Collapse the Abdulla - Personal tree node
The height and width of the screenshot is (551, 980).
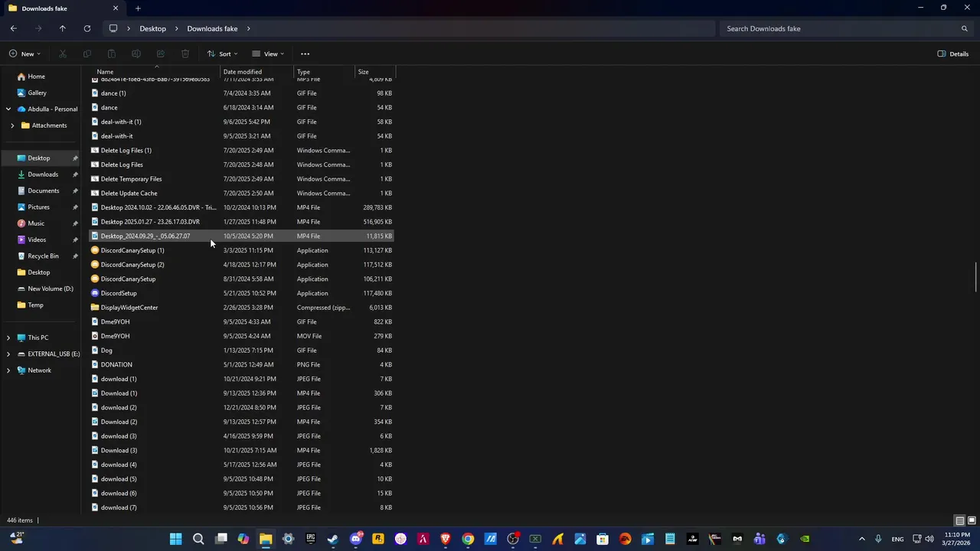[8, 109]
